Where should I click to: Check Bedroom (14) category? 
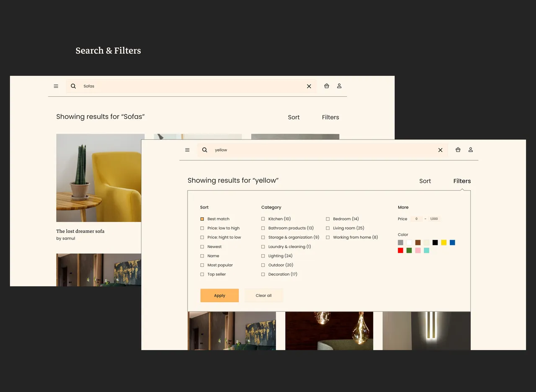point(328,219)
